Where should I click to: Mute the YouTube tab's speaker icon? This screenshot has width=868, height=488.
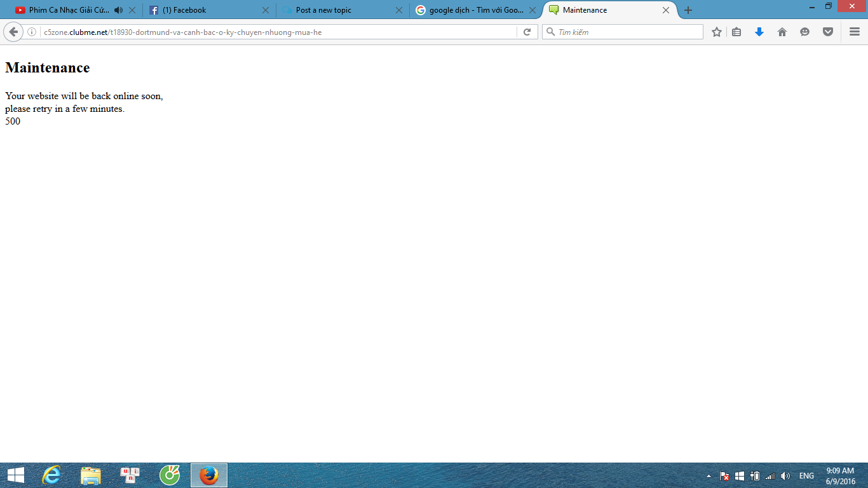118,10
